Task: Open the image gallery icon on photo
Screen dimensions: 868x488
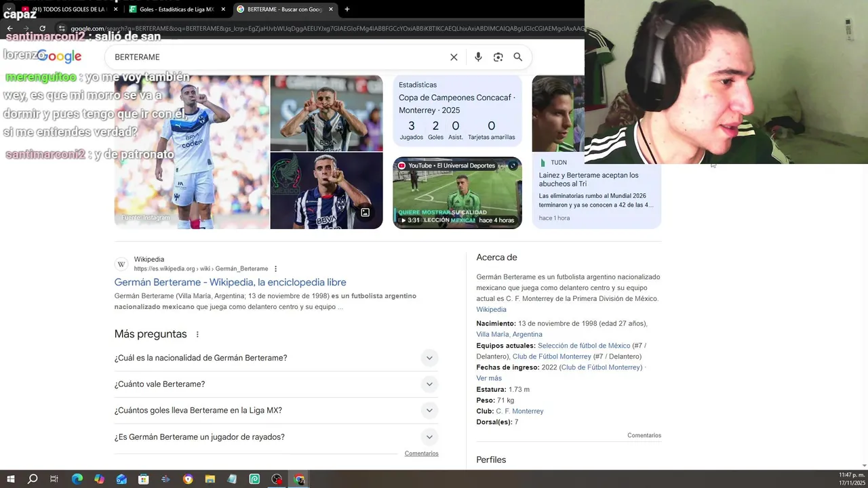Action: coord(365,212)
